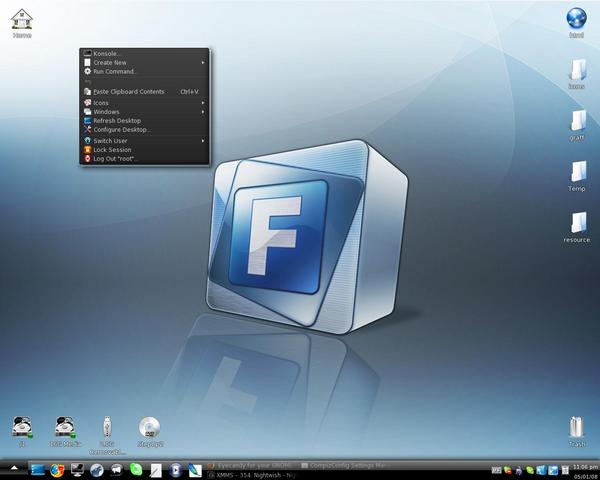This screenshot has width=600, height=480.
Task: Click the green phone launcher next to the megaphone
Action: (136, 469)
